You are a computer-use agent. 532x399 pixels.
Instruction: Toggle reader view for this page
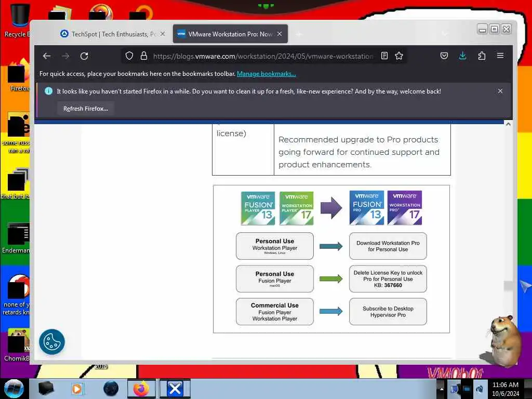pyautogui.click(x=384, y=56)
